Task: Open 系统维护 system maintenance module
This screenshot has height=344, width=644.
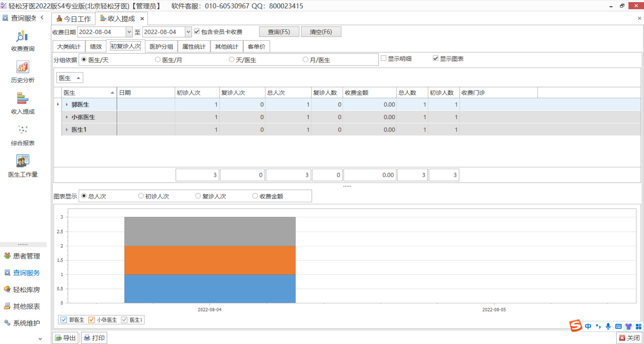Action: pos(22,323)
